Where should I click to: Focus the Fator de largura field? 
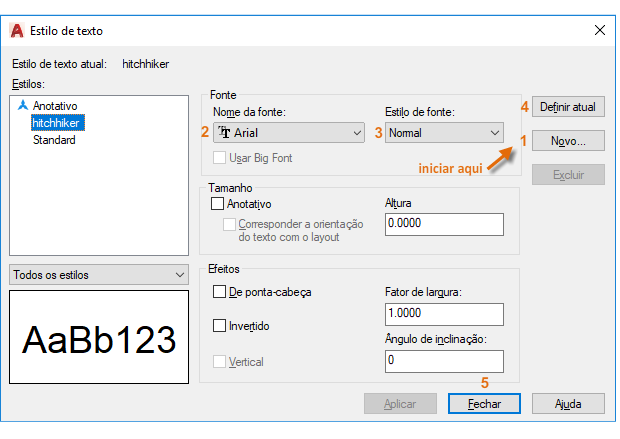444,314
